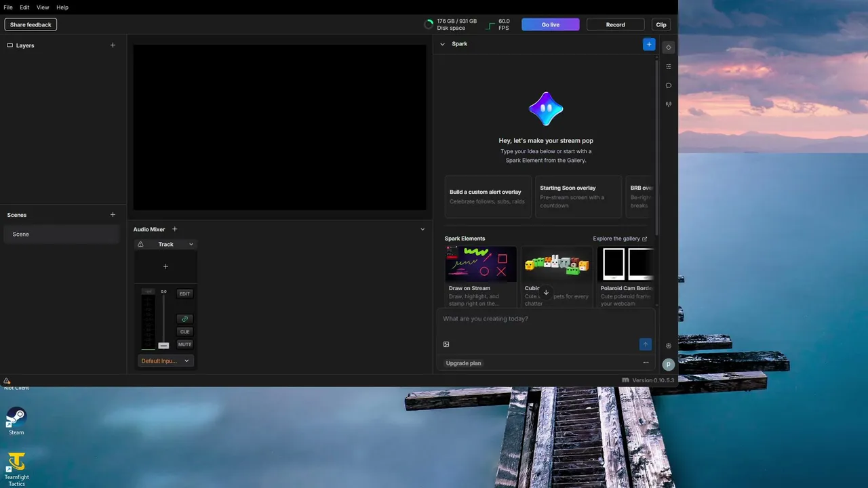This screenshot has width=868, height=488.
Task: Open the Default Input device dropdown
Action: click(x=165, y=361)
